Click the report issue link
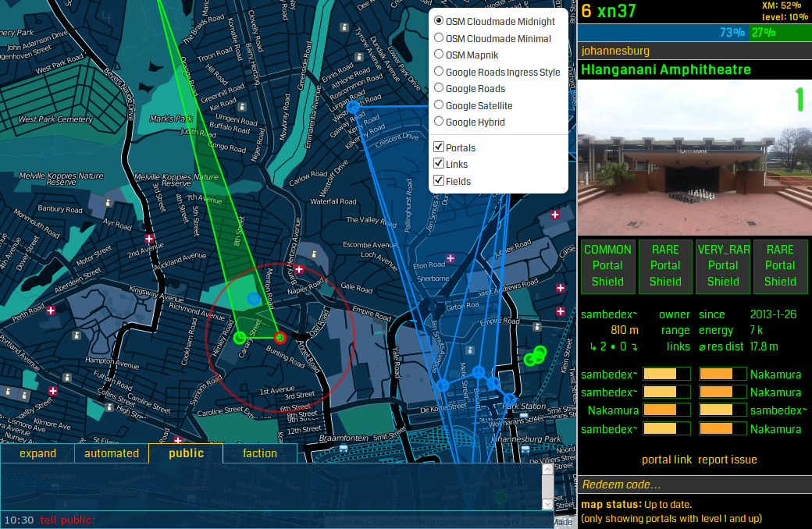The height and width of the screenshot is (529, 812). point(727,460)
